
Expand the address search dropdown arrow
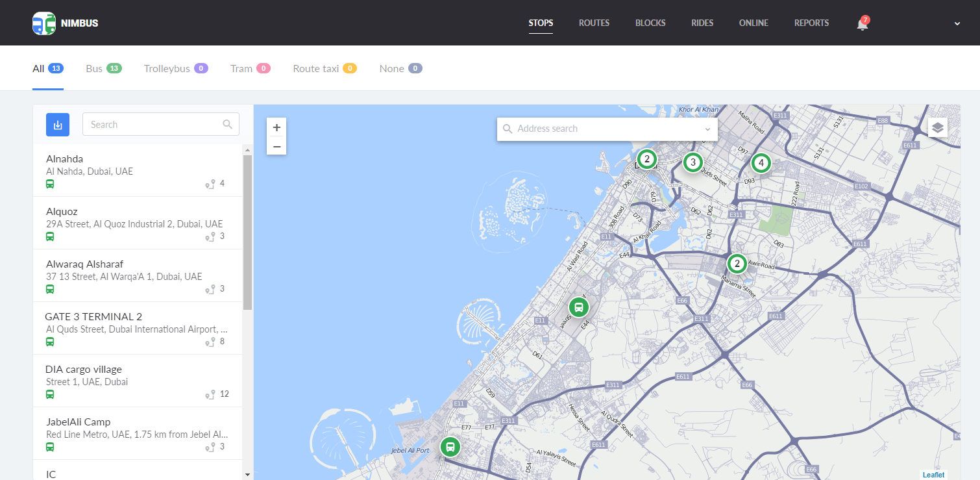[707, 129]
